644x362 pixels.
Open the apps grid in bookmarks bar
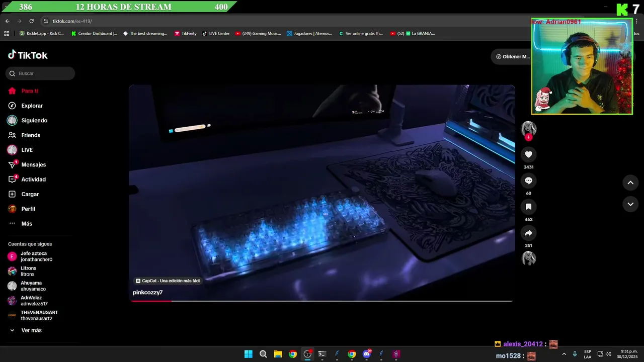7,34
